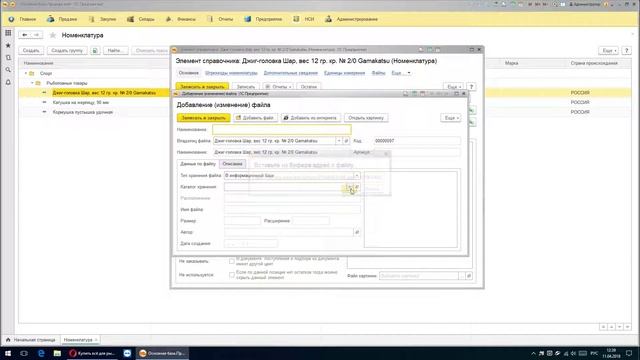Open Еще menu of the Номенклатура list
Image resolution: width=640 pixels, height=360 pixels.
(609, 51)
